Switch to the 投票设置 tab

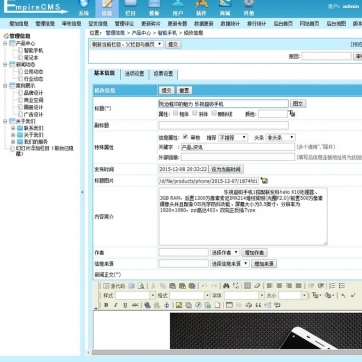[x=163, y=74]
